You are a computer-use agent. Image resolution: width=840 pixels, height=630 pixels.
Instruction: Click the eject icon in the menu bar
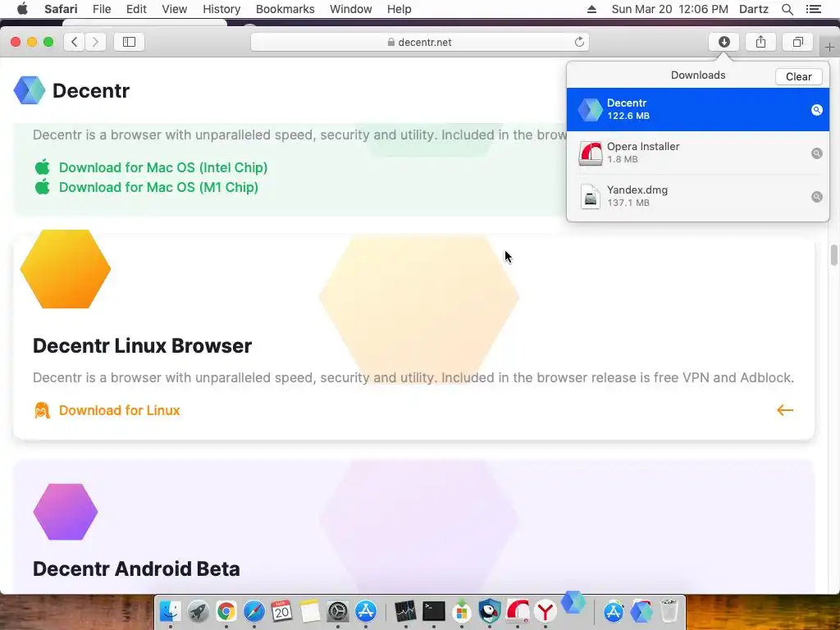pos(591,9)
